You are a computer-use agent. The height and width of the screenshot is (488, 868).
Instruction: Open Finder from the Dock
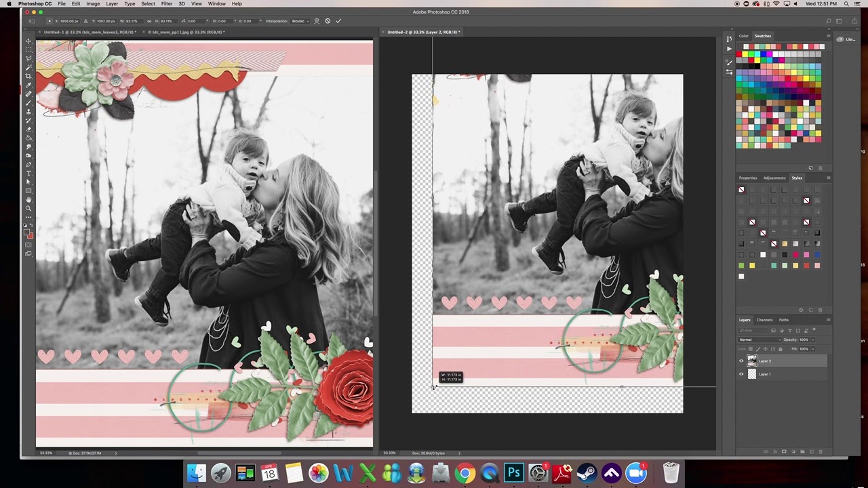[x=196, y=472]
